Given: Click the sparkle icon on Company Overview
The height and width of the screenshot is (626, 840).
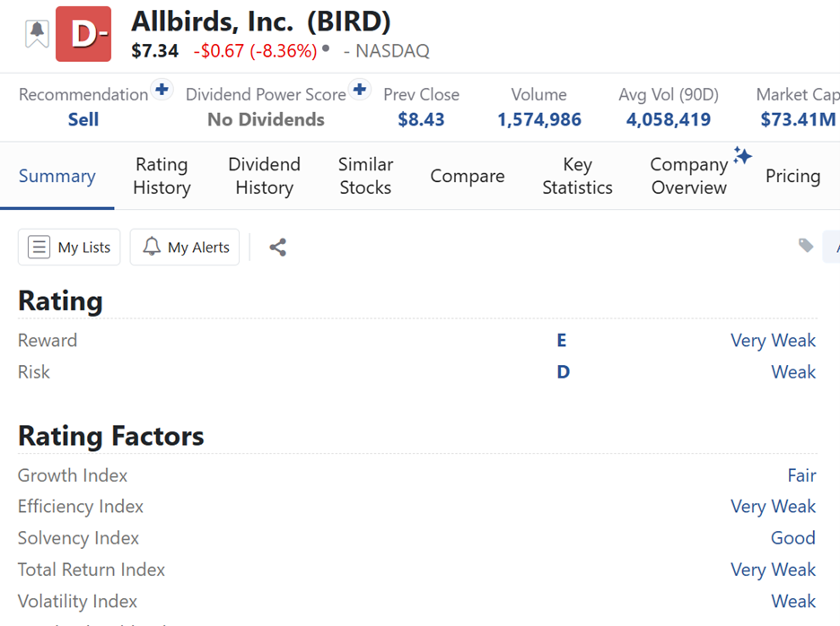Looking at the screenshot, I should 742,156.
